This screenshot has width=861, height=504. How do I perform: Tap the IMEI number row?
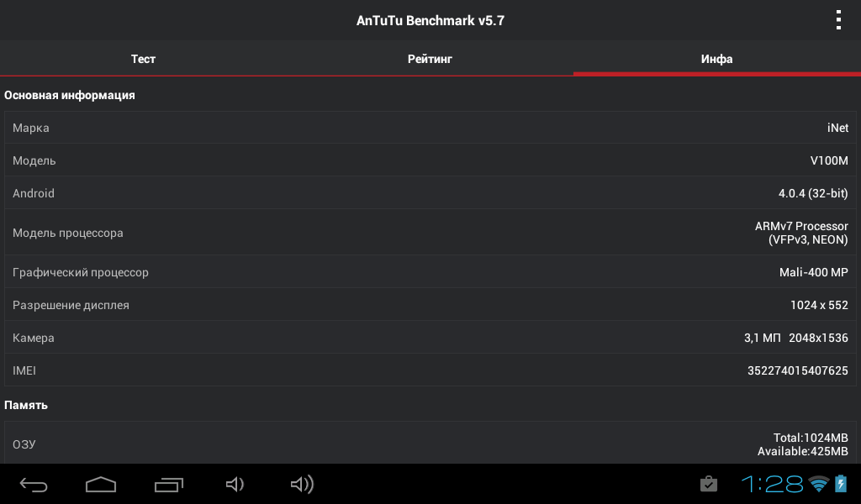[430, 370]
